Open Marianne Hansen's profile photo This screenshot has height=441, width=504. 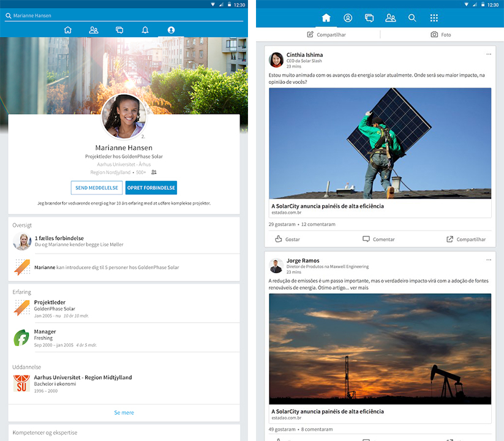[124, 116]
